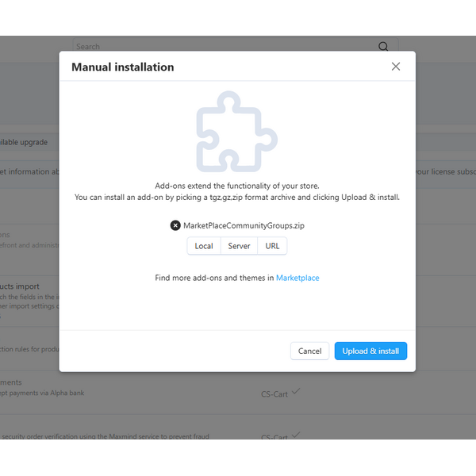
Task: Close the Manual installation dialog
Action: 396,67
